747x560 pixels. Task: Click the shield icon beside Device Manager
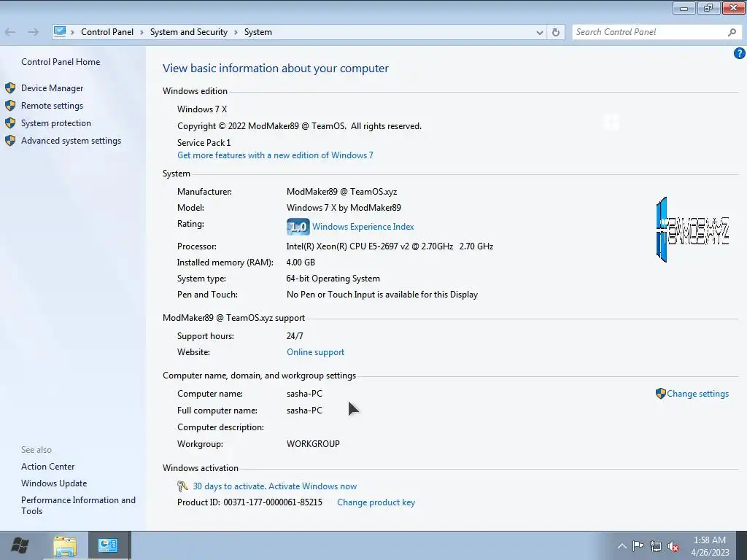(x=10, y=88)
